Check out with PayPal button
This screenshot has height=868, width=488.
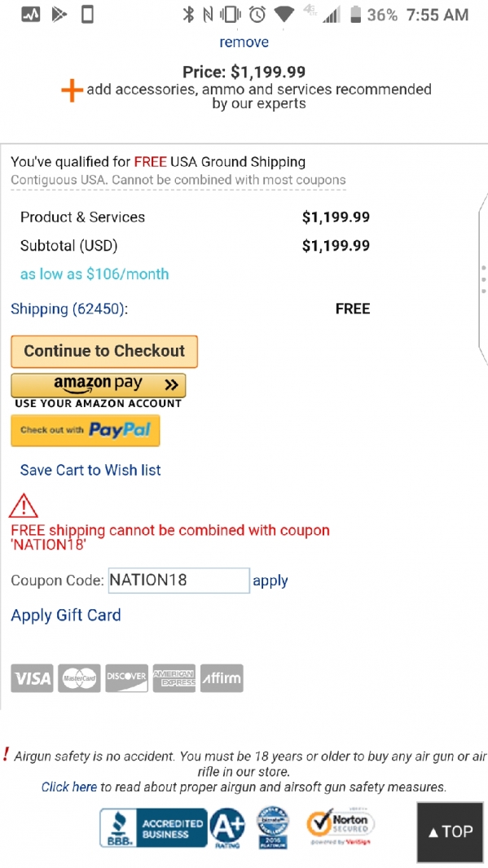[86, 431]
